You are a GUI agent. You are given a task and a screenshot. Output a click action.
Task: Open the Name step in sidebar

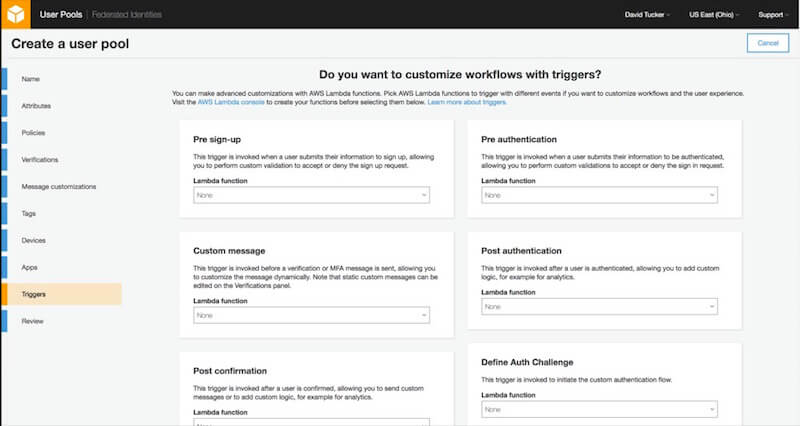pyautogui.click(x=31, y=78)
